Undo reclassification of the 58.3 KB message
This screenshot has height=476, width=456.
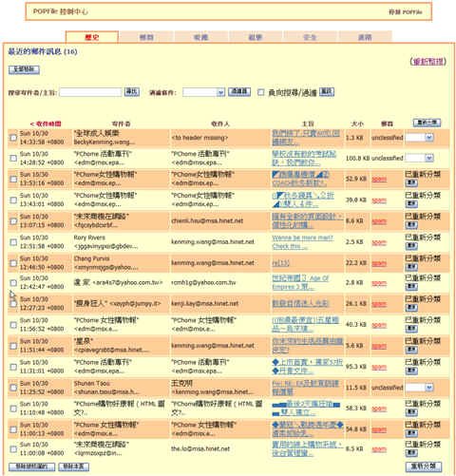pos(411,412)
